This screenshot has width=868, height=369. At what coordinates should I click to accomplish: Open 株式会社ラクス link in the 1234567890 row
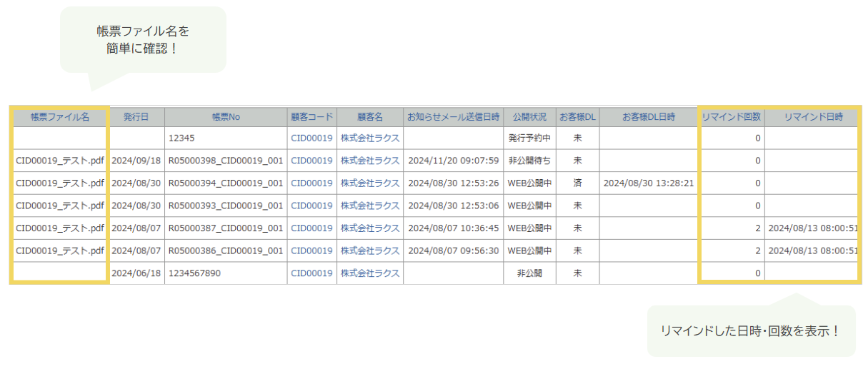click(370, 273)
